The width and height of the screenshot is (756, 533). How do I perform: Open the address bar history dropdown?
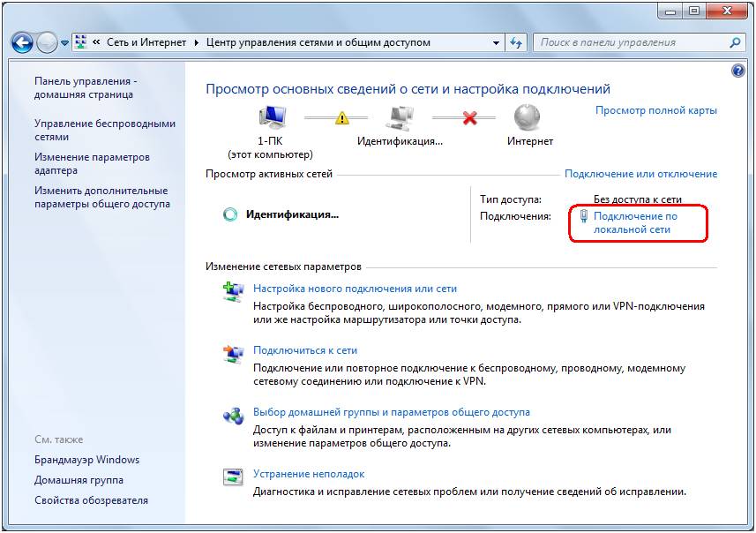(496, 43)
